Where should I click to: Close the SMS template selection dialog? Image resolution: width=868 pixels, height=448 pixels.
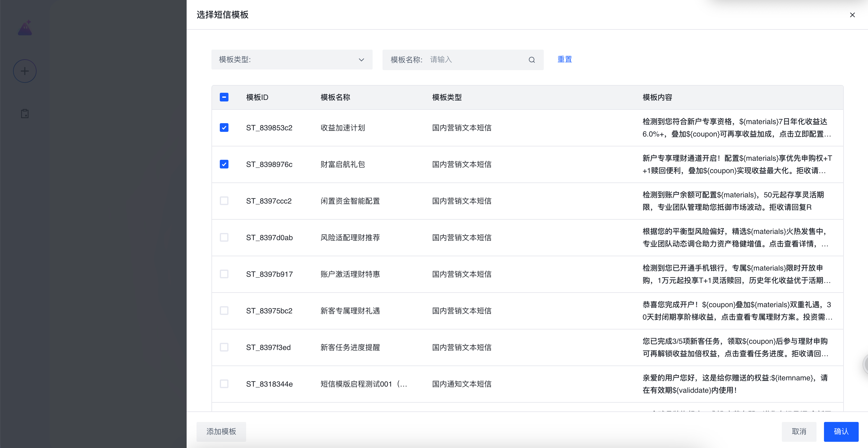pos(852,15)
